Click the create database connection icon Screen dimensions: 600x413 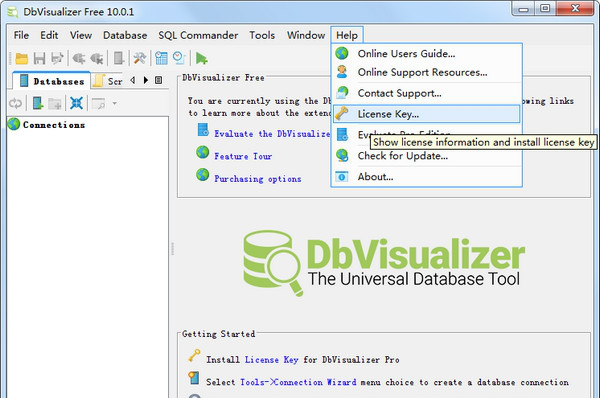[x=38, y=103]
